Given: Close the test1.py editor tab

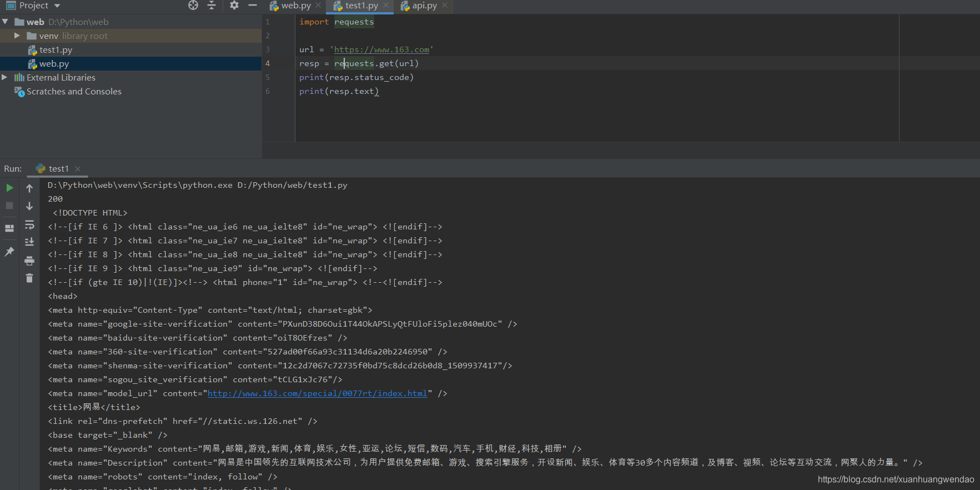Looking at the screenshot, I should pyautogui.click(x=386, y=6).
